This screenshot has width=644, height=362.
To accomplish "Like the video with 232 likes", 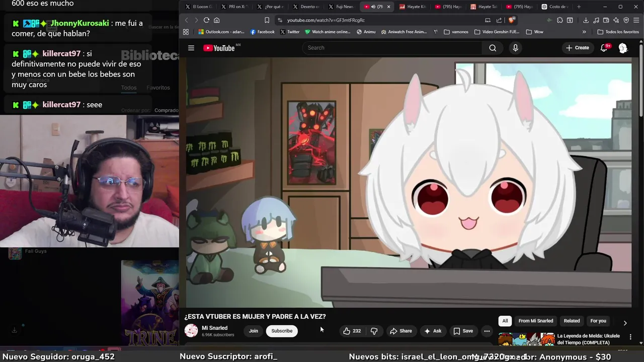I will coord(352,331).
